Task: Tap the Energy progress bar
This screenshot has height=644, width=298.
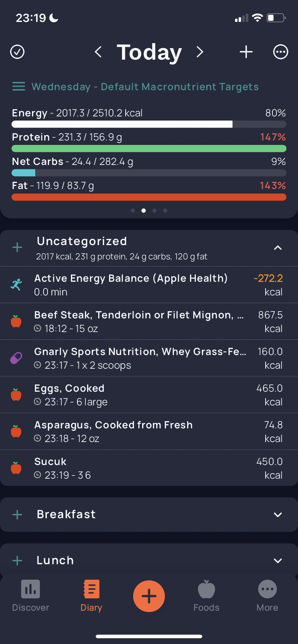Action: point(149,124)
